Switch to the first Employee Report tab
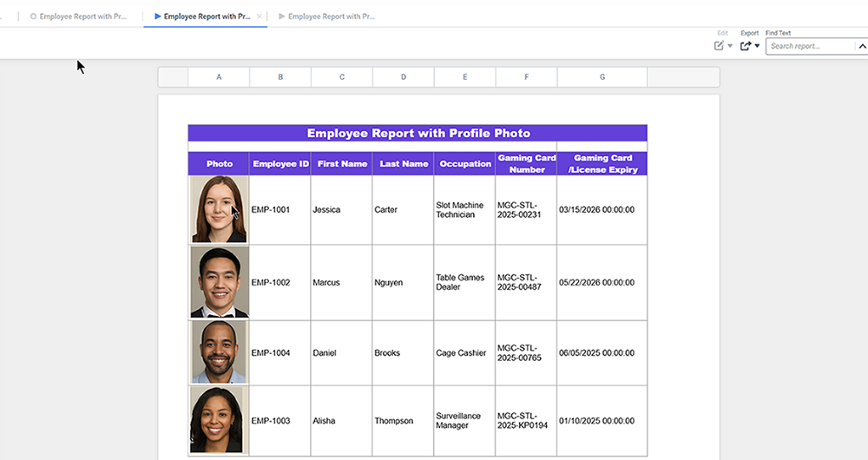 82,16
